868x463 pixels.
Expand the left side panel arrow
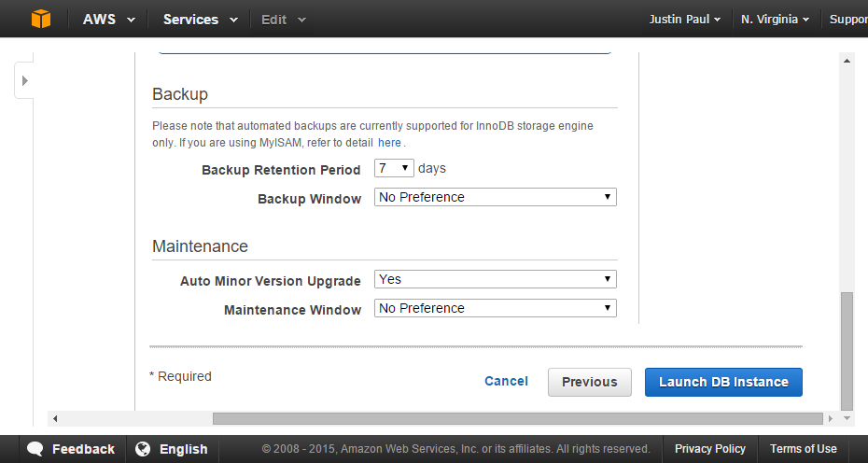24,81
